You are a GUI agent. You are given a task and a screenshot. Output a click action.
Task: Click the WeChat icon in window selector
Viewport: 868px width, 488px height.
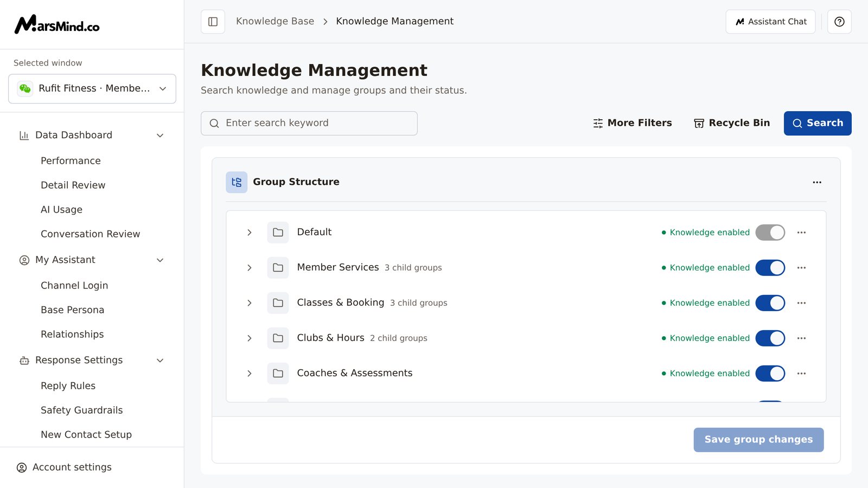[25, 88]
